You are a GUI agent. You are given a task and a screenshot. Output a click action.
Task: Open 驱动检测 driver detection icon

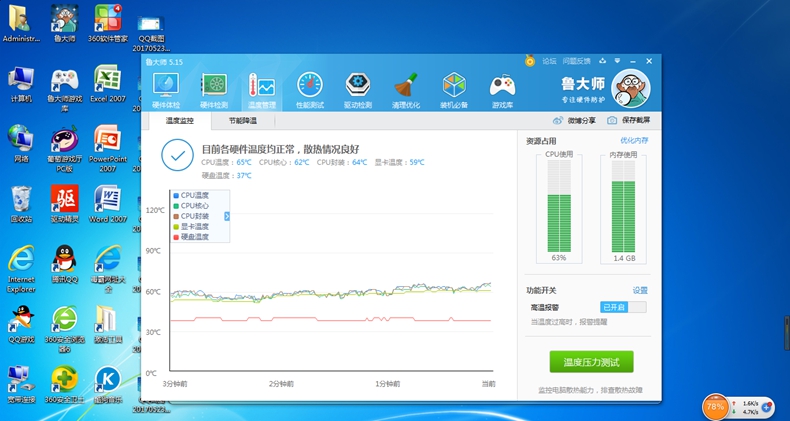358,88
